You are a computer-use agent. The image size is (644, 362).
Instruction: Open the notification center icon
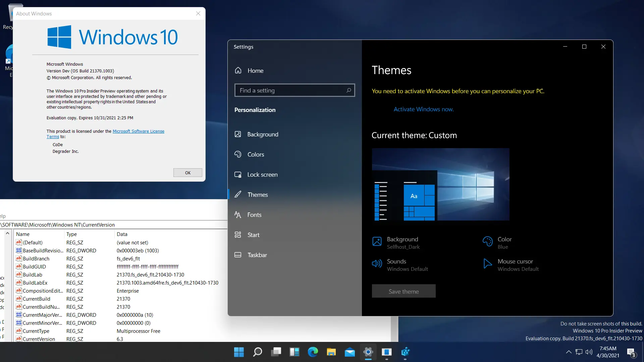pos(632,353)
